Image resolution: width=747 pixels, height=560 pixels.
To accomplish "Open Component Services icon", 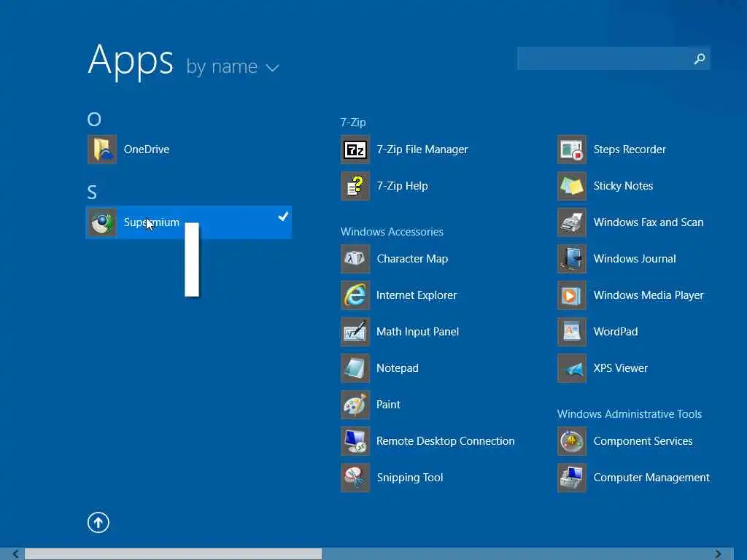I will 572,441.
